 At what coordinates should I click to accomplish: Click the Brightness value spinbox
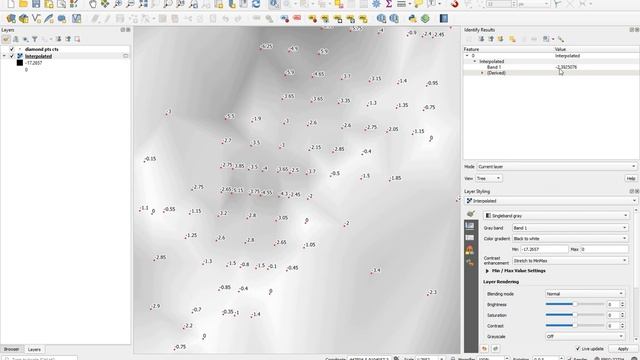615,304
